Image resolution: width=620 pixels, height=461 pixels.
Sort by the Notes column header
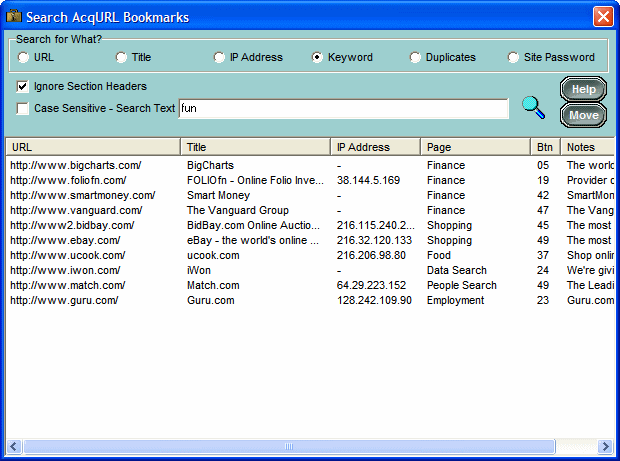(x=588, y=147)
